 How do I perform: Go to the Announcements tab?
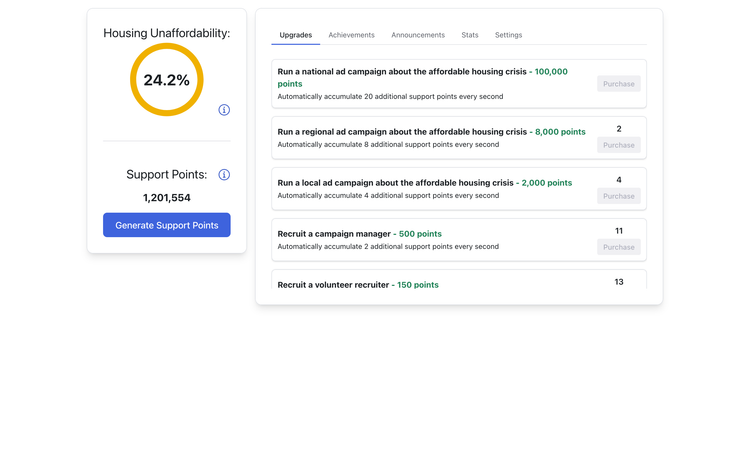(418, 35)
